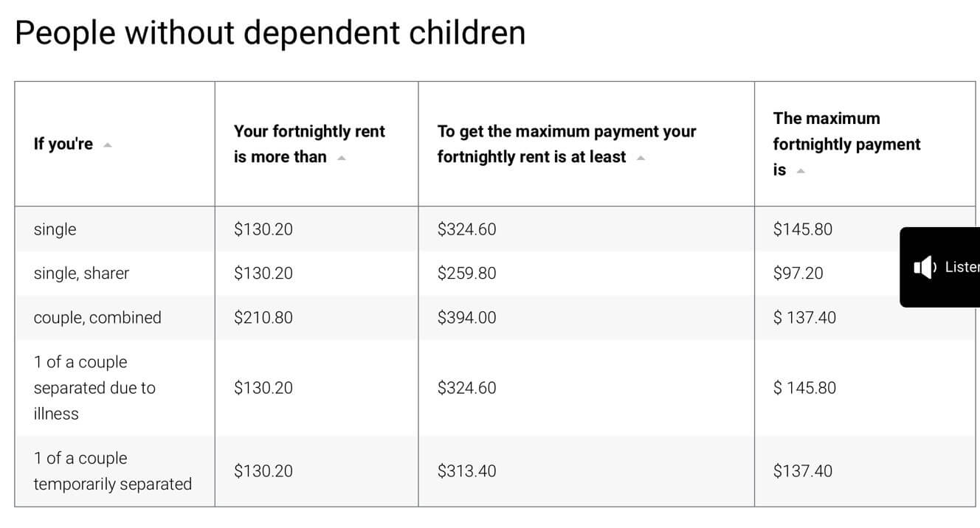This screenshot has width=980, height=528.
Task: Click 'Your fortnightly rent is more than' header
Action: 309,144
